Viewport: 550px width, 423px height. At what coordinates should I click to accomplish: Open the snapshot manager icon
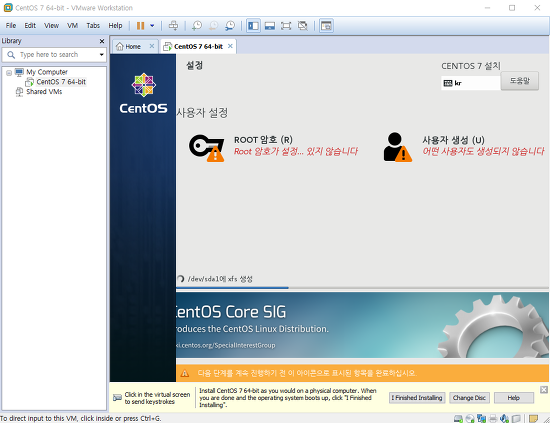230,26
